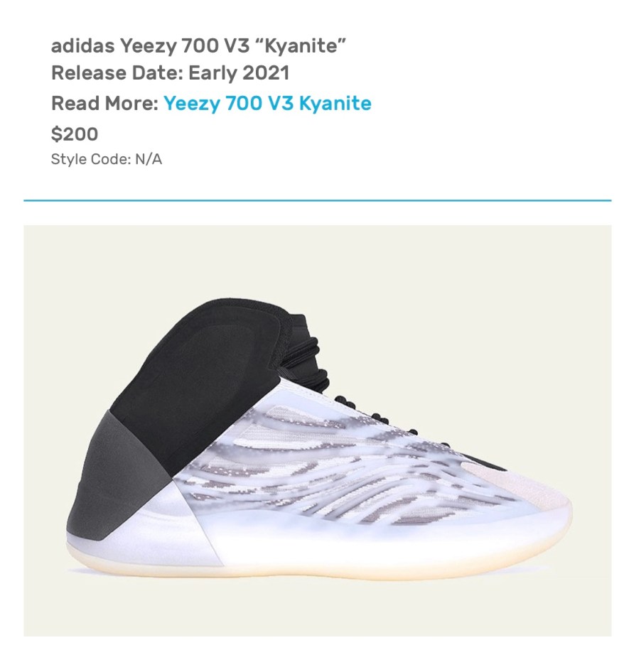This screenshot has width=624, height=672.
Task: Select the adidas Yeezy 700 V3 "Kyanite" title
Action: coord(198,45)
